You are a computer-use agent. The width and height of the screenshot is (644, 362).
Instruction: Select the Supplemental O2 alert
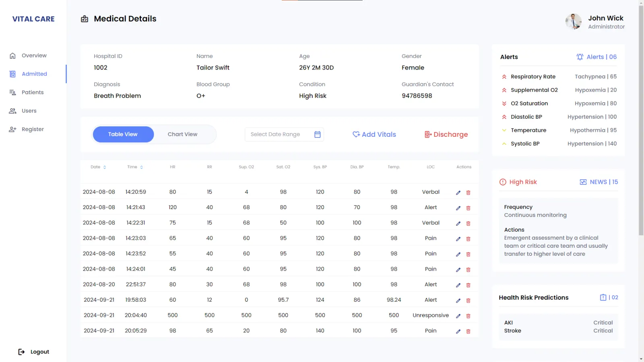(559, 90)
